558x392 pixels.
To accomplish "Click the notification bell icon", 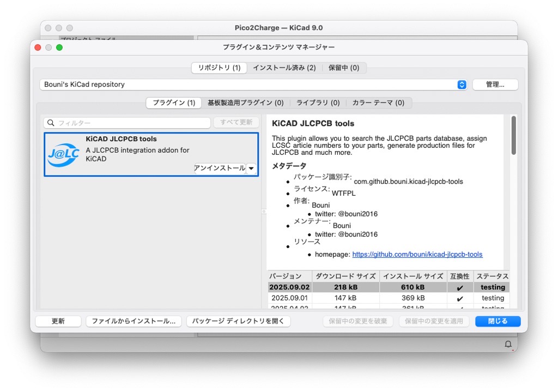I will click(508, 344).
